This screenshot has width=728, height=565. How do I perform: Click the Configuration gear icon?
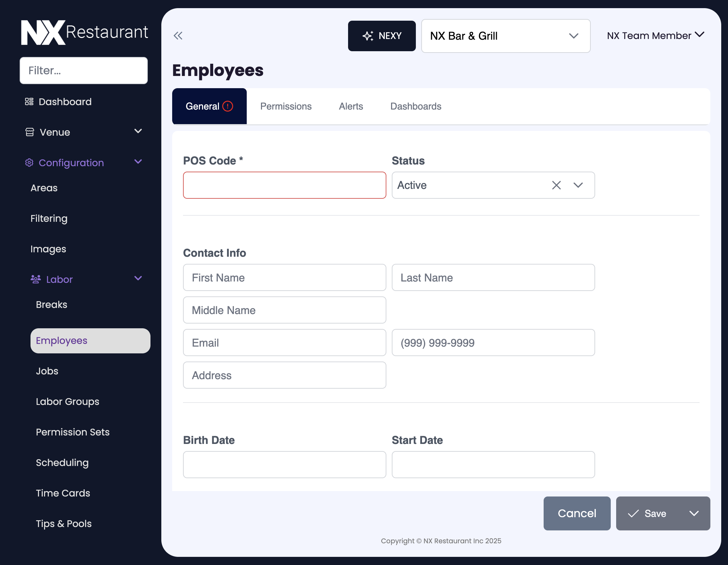click(30, 162)
